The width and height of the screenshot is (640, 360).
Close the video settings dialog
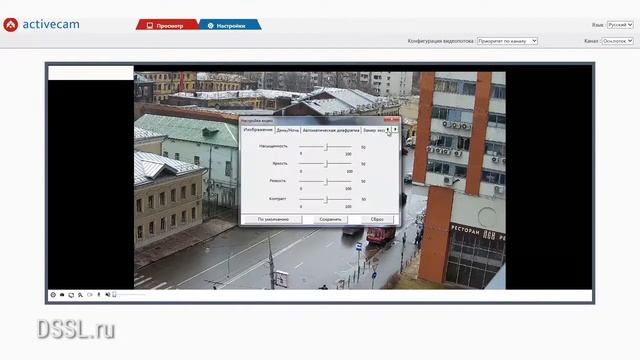(391, 120)
